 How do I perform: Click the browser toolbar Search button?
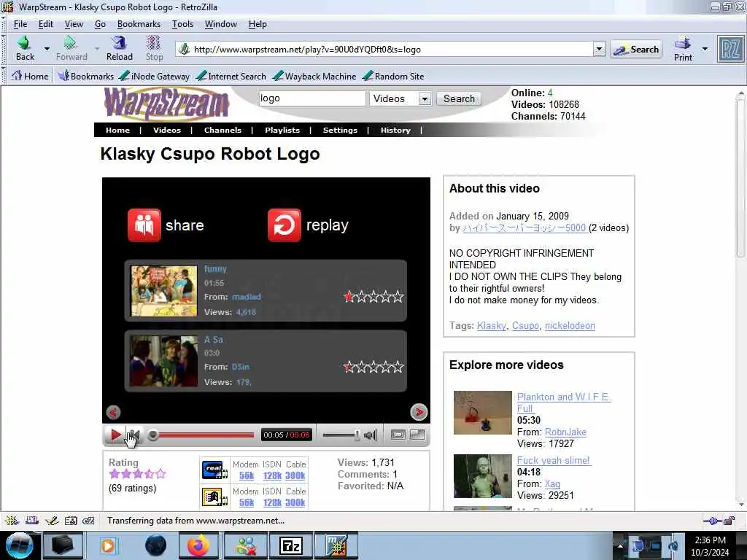636,49
